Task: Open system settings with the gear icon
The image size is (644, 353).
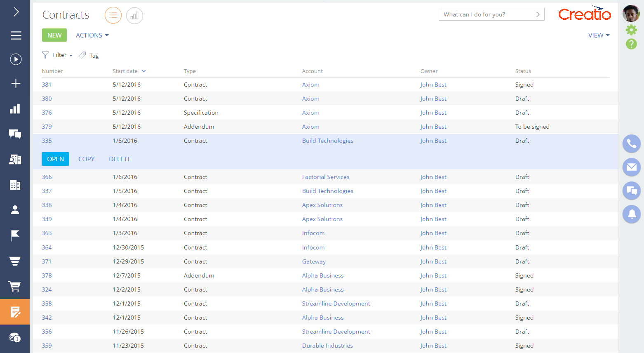Action: (x=631, y=30)
